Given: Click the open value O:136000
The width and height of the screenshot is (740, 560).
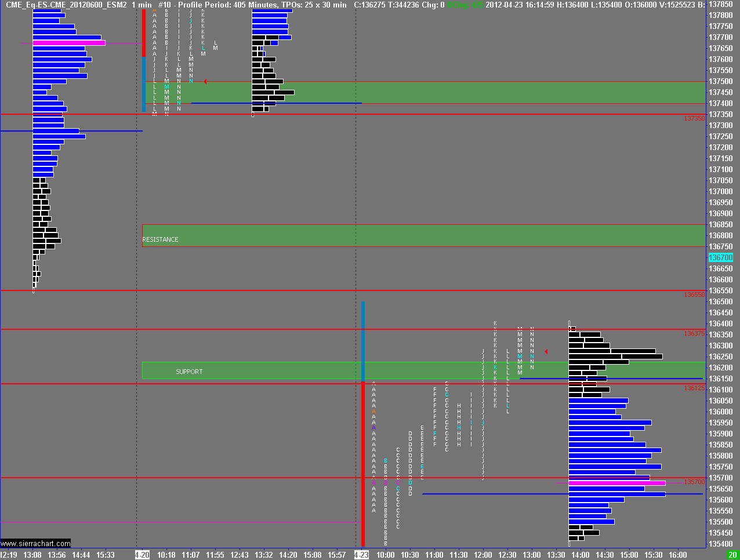Looking at the screenshot, I should [641, 5].
